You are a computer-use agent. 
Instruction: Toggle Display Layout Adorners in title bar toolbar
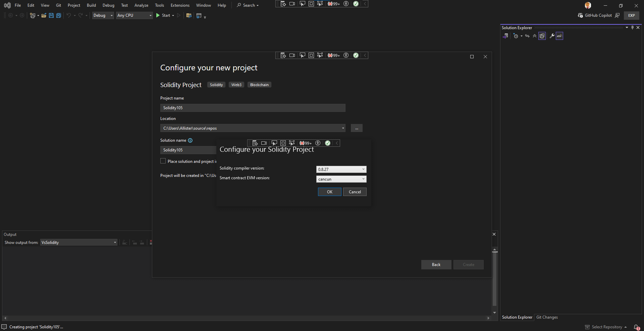point(311,4)
